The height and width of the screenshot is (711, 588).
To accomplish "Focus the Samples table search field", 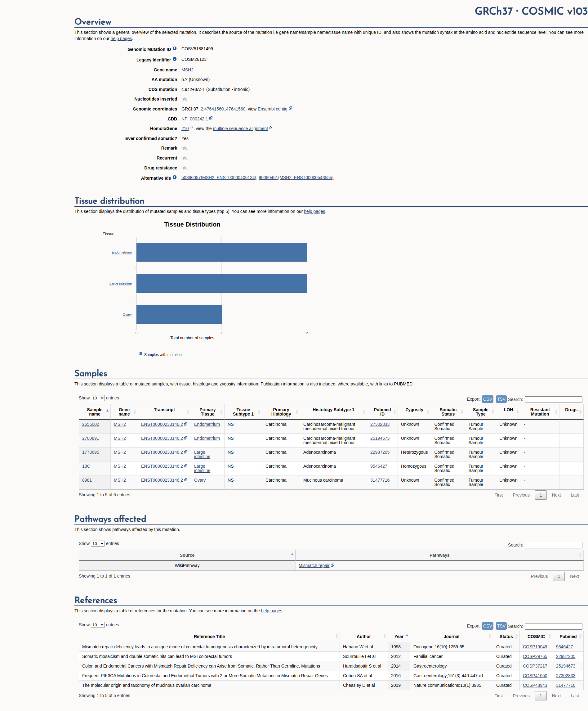I will [554, 399].
